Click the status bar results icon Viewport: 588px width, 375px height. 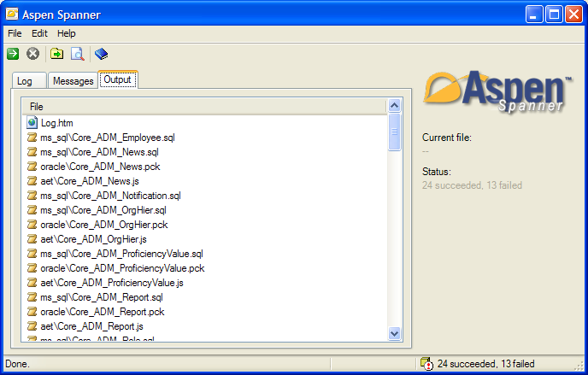tap(426, 364)
